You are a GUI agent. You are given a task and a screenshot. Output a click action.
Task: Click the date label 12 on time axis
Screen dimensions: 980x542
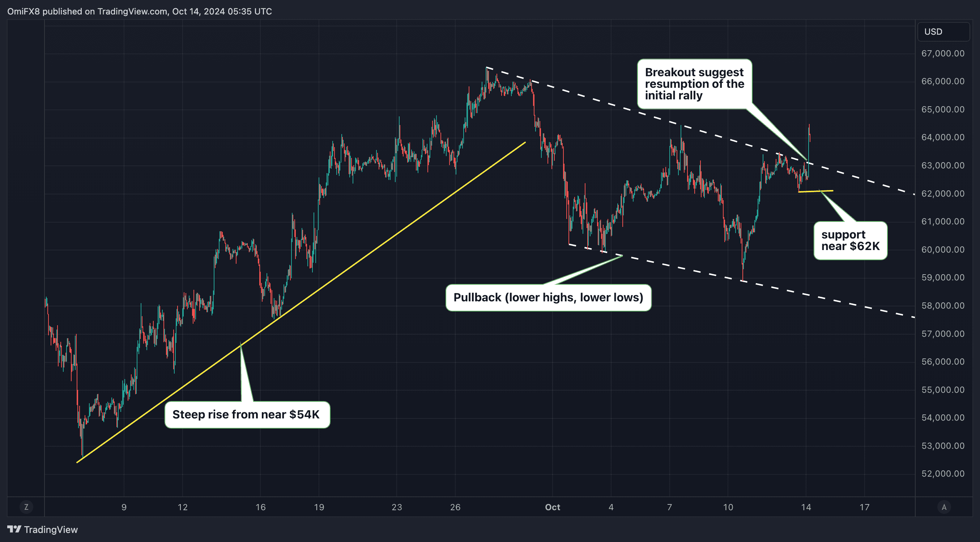(x=183, y=507)
